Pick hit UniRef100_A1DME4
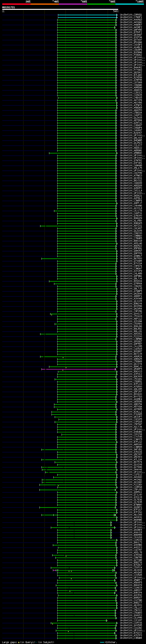Viewport: 146px width, 644px height. [x=131, y=399]
